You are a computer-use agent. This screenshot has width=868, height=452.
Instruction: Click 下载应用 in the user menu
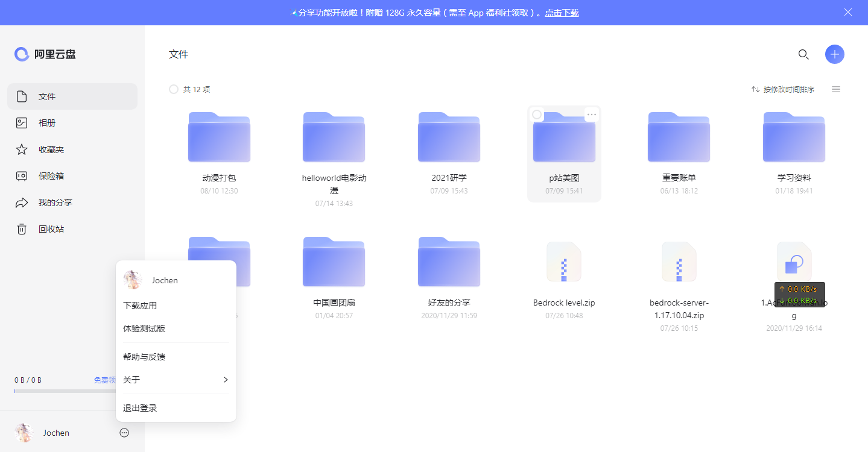pyautogui.click(x=140, y=306)
